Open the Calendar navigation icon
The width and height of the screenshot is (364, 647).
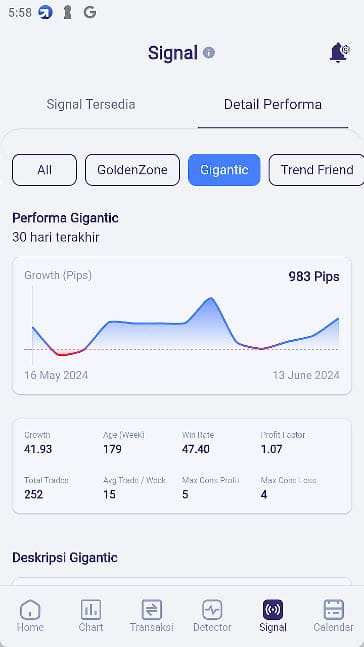[x=333, y=615]
